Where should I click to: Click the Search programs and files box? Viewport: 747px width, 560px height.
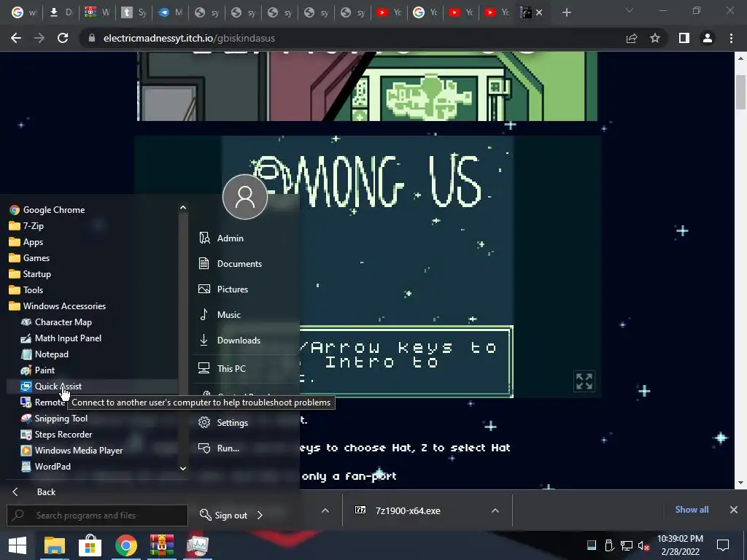[x=97, y=516]
